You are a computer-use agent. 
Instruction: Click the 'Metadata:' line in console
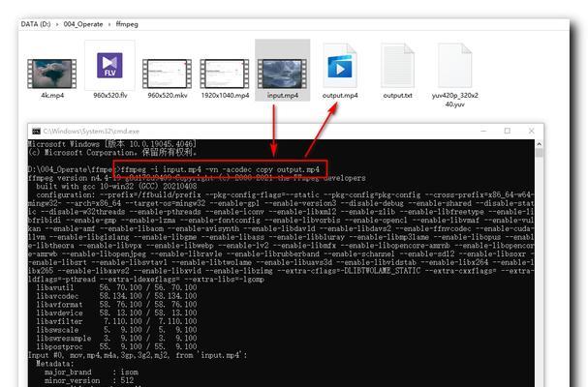point(55,364)
